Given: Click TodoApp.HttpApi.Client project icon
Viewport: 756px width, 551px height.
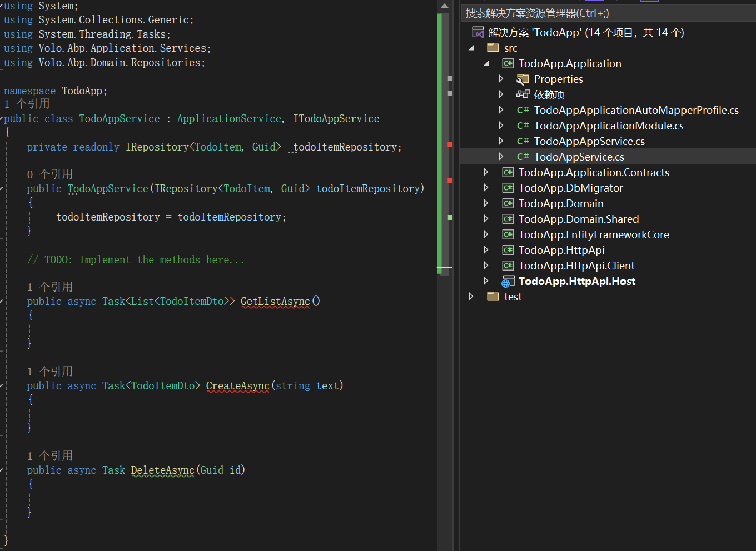Looking at the screenshot, I should pyautogui.click(x=508, y=266).
